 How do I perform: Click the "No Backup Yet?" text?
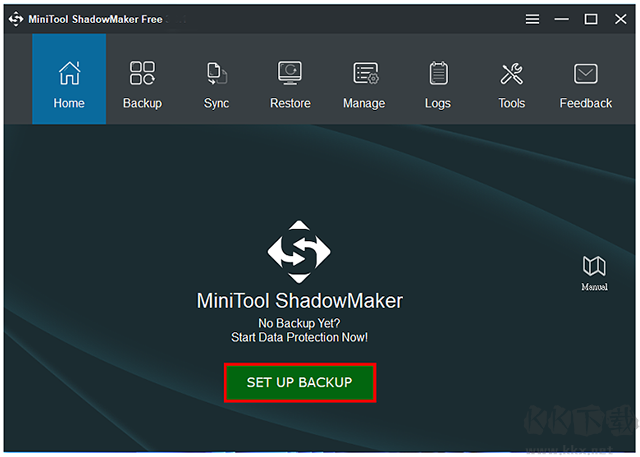pyautogui.click(x=299, y=323)
